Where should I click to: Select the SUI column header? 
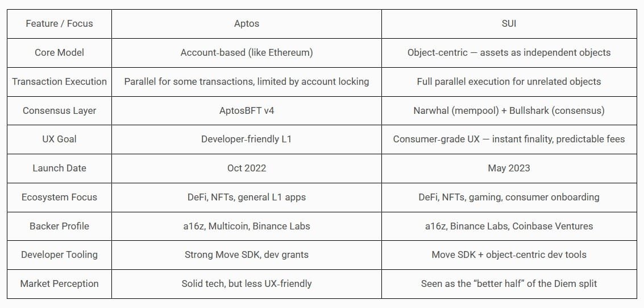(509, 24)
